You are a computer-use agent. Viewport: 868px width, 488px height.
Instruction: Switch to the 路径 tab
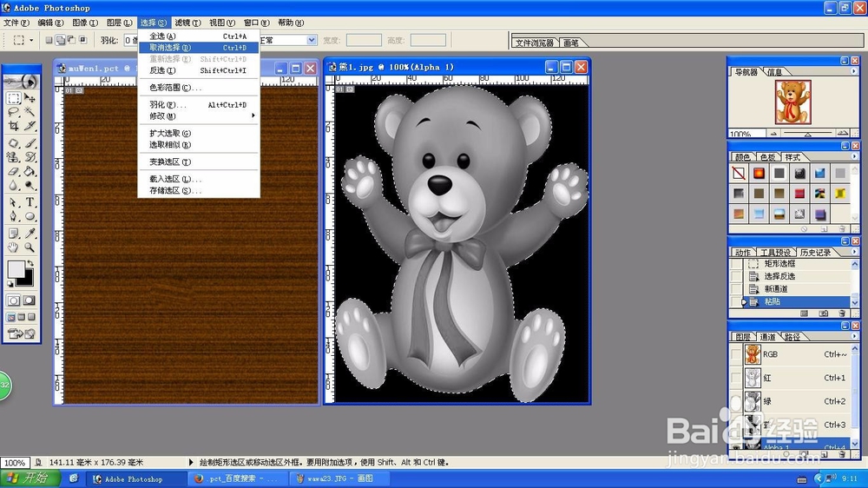tap(792, 337)
